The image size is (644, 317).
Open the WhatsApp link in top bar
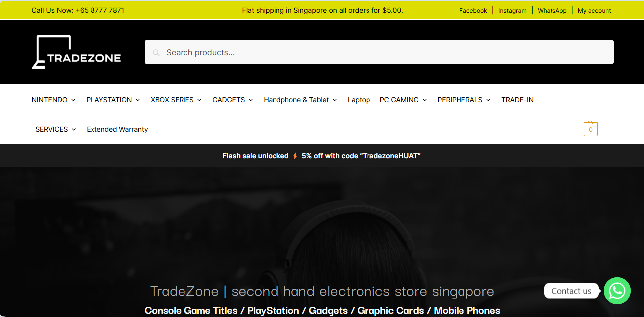point(552,10)
